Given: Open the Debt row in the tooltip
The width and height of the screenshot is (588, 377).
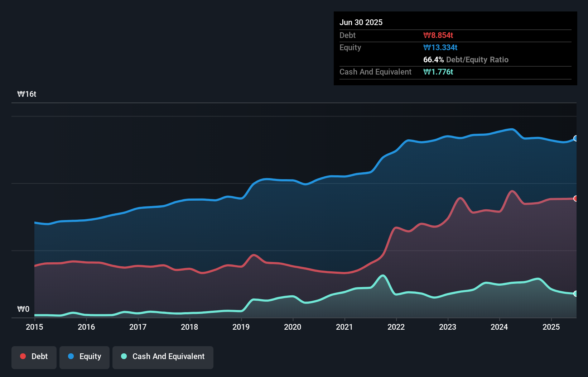Looking at the screenshot, I should [x=347, y=35].
